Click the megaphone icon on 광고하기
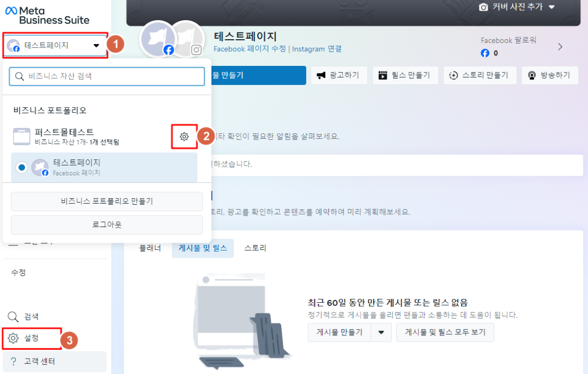This screenshot has width=588, height=374. [321, 75]
